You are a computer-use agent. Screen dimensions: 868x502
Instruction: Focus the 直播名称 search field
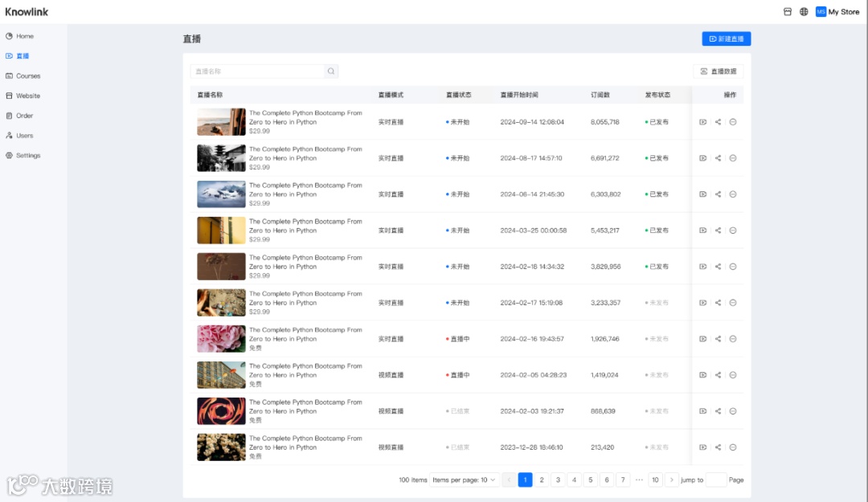click(x=257, y=71)
